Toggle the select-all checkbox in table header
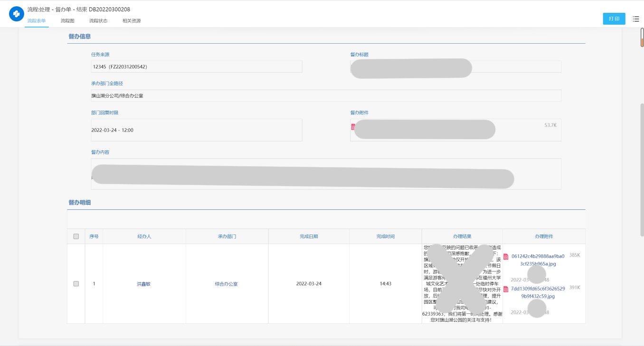 coord(76,236)
